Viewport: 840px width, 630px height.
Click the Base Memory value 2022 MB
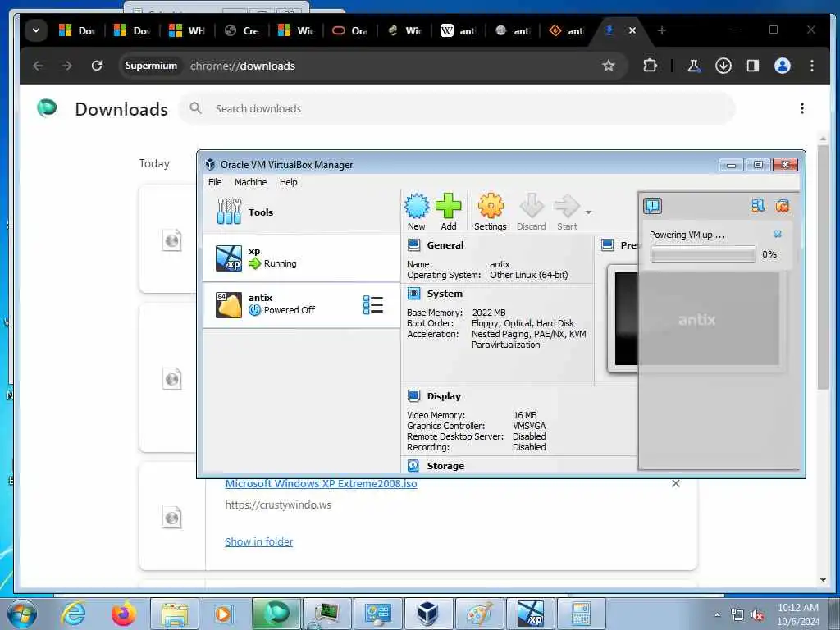click(x=489, y=313)
